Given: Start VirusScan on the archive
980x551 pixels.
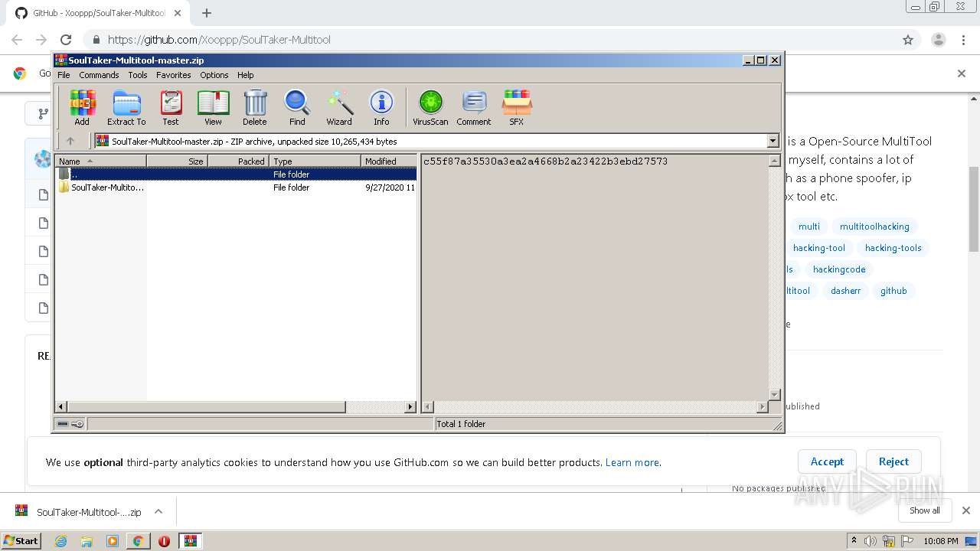Looking at the screenshot, I should [430, 107].
